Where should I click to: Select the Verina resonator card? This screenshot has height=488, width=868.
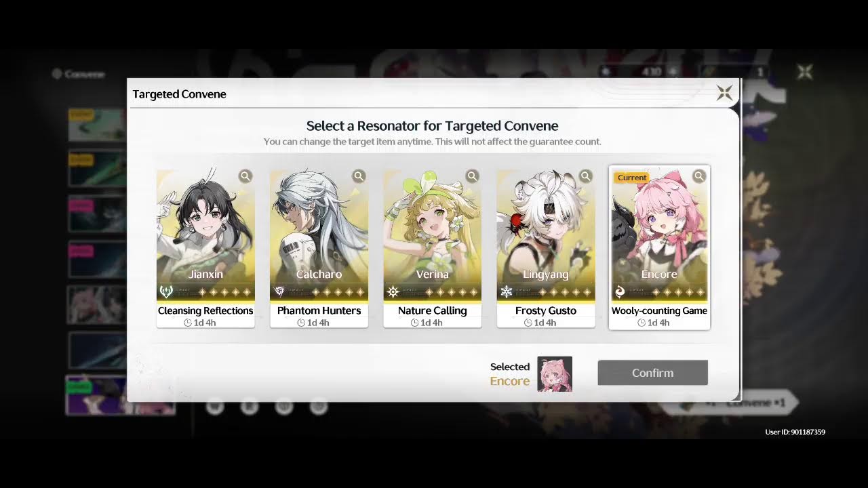click(x=432, y=248)
